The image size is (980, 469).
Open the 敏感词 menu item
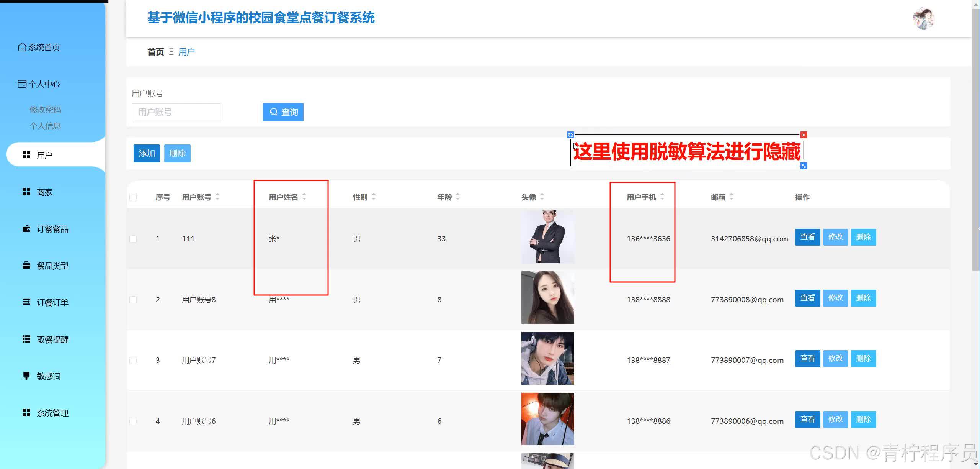point(48,376)
